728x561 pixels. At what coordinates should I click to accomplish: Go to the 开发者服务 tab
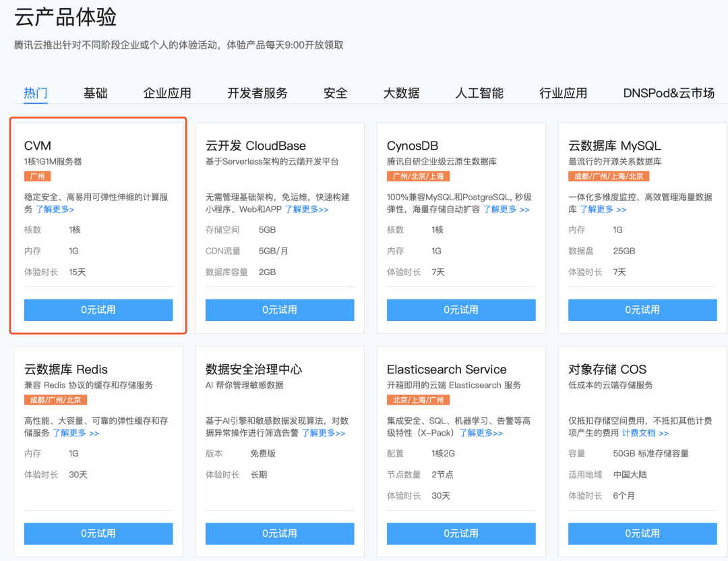coord(257,93)
